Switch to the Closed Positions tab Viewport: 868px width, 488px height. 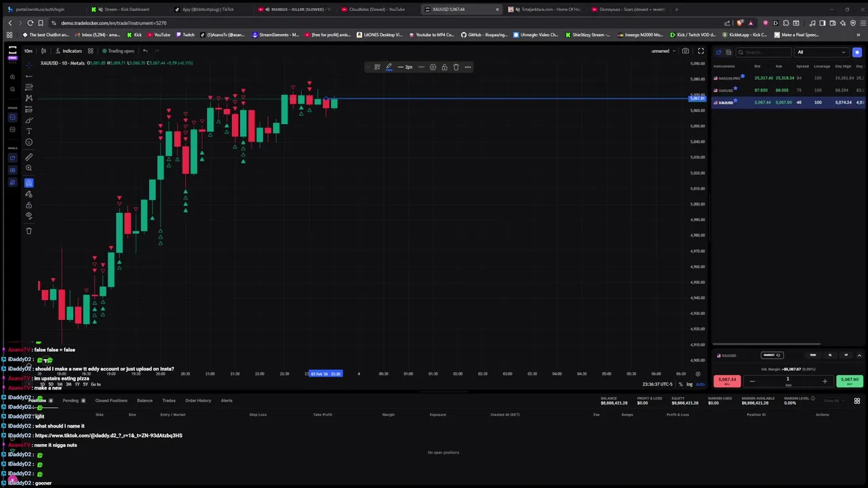click(111, 401)
